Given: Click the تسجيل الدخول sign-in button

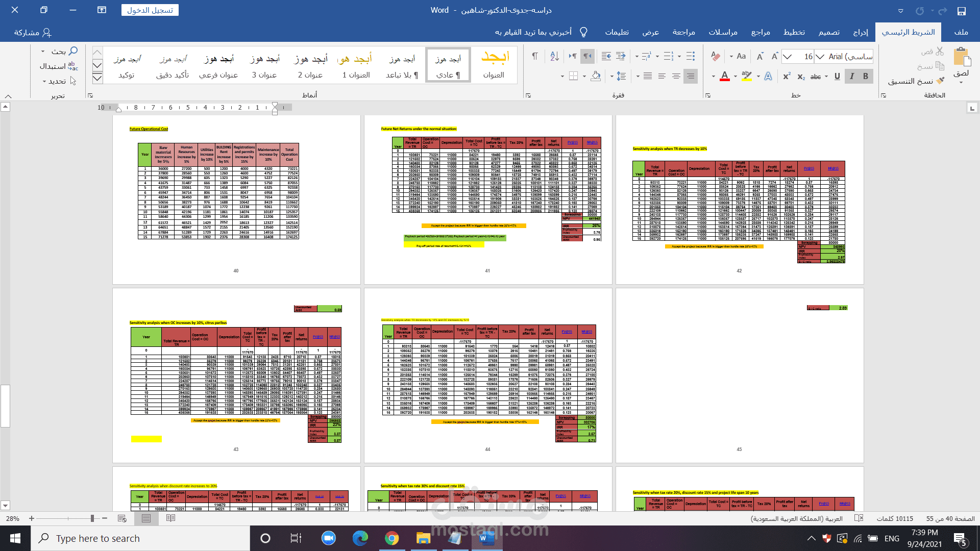Looking at the screenshot, I should click(150, 10).
